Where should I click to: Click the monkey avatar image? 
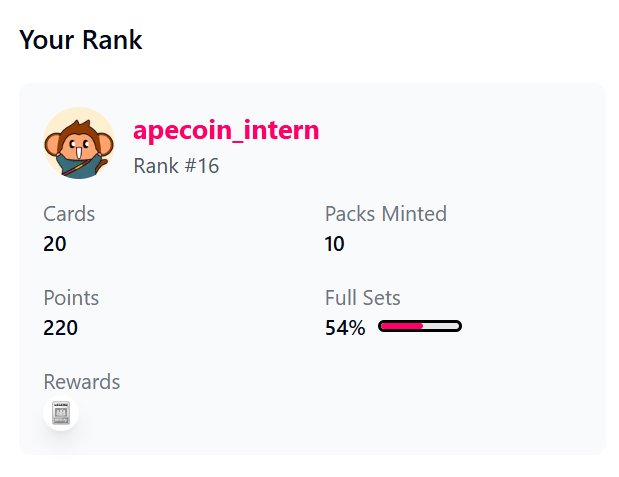78,143
